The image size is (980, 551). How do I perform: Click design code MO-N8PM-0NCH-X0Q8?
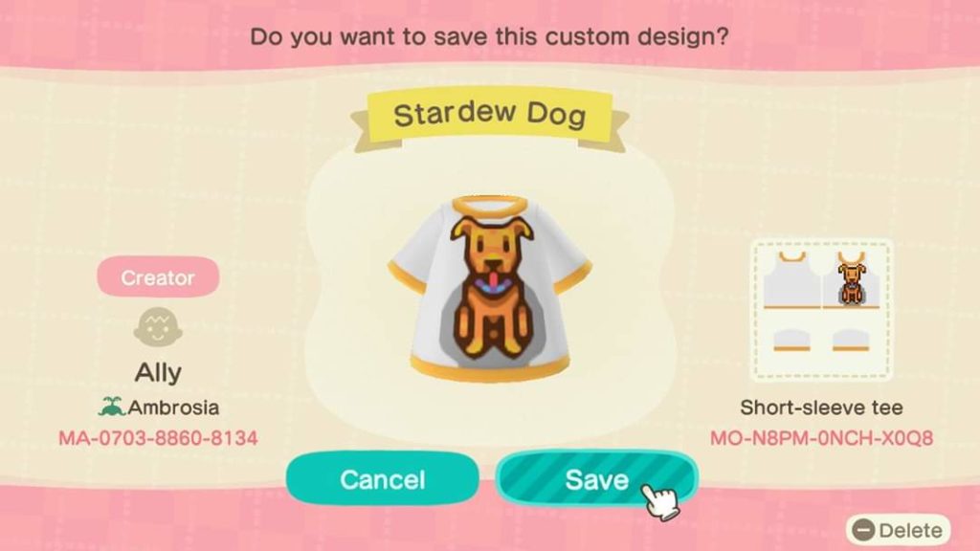point(821,438)
